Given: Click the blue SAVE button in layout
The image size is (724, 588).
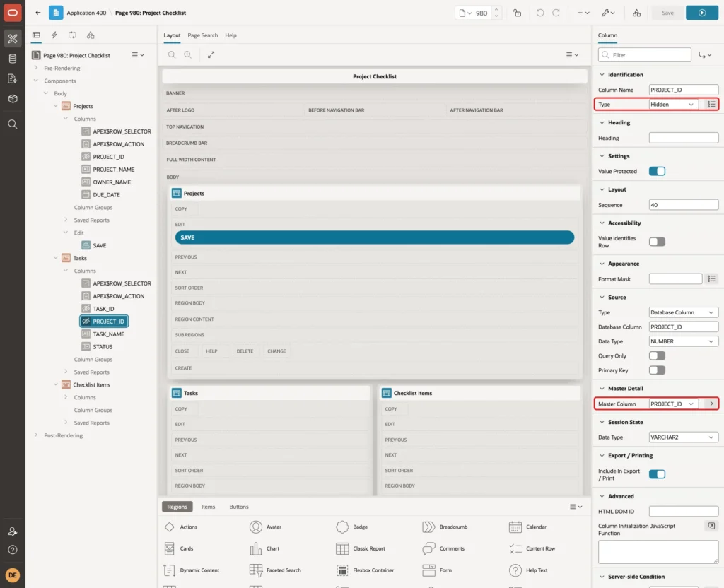Looking at the screenshot, I should click(x=375, y=237).
